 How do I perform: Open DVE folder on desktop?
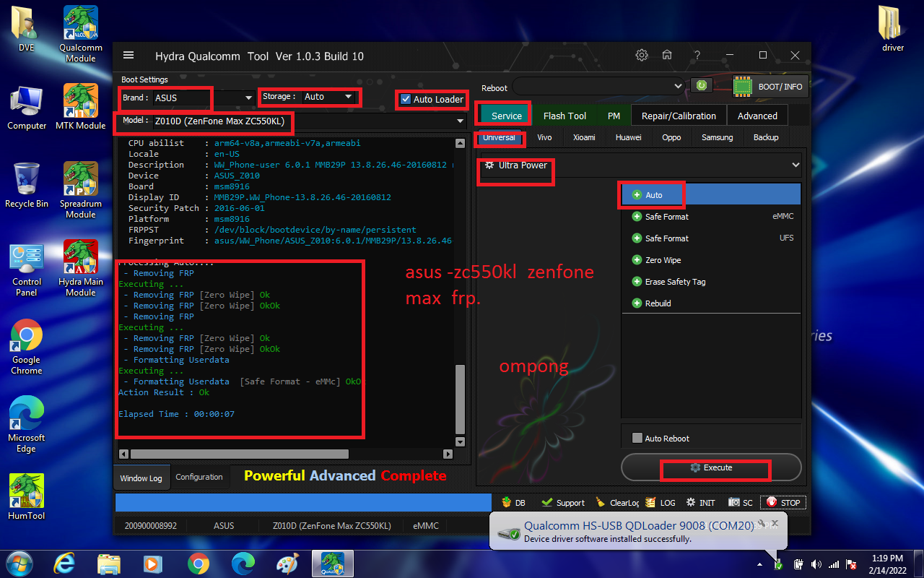tap(27, 29)
